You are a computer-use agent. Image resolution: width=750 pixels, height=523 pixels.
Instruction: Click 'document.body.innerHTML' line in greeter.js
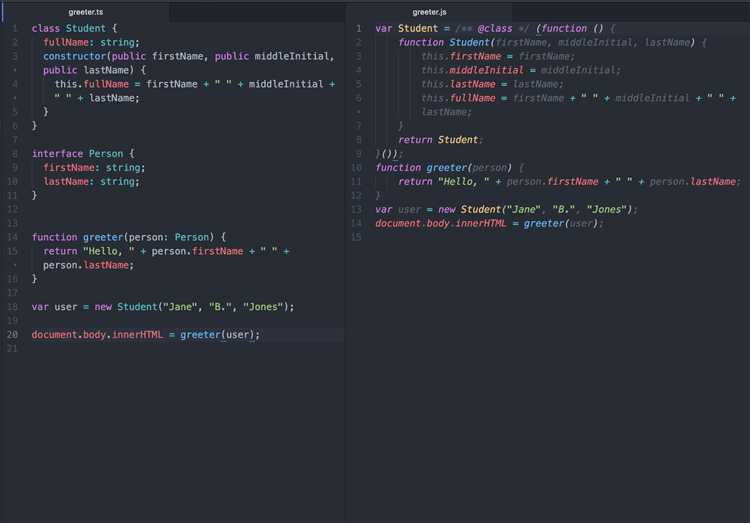489,223
